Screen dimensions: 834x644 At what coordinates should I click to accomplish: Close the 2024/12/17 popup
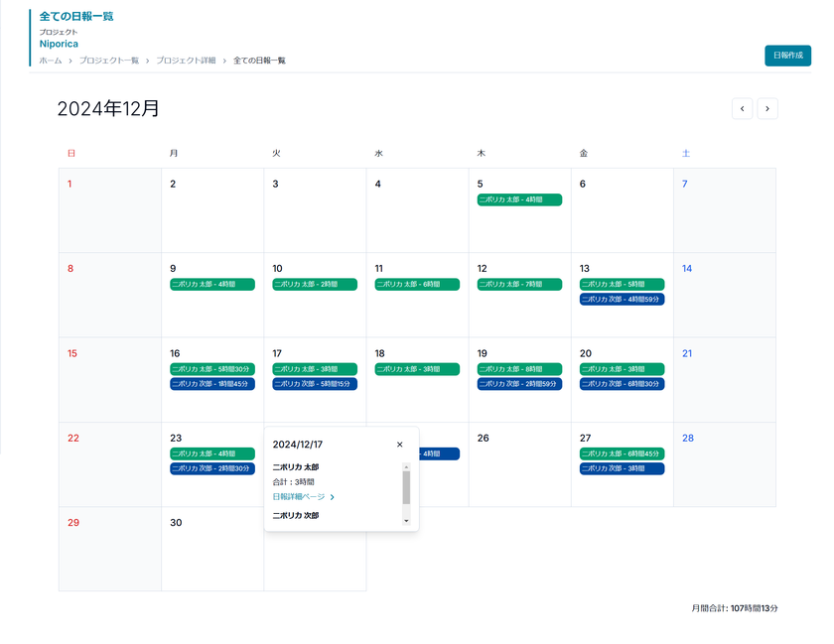pyautogui.click(x=400, y=445)
